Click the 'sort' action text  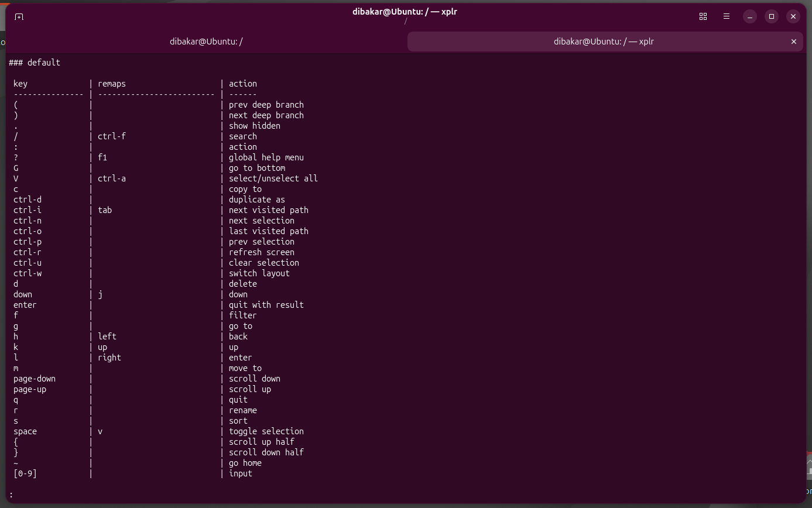tap(238, 421)
